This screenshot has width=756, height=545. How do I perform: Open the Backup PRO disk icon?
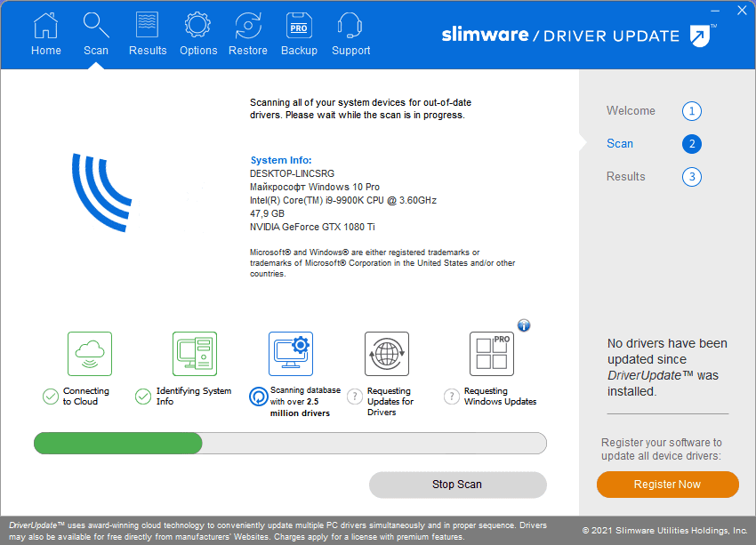[x=299, y=25]
